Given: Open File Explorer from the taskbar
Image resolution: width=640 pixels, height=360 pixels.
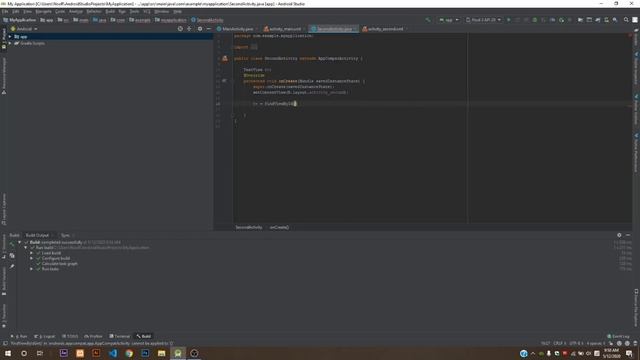Looking at the screenshot, I should point(162,353).
